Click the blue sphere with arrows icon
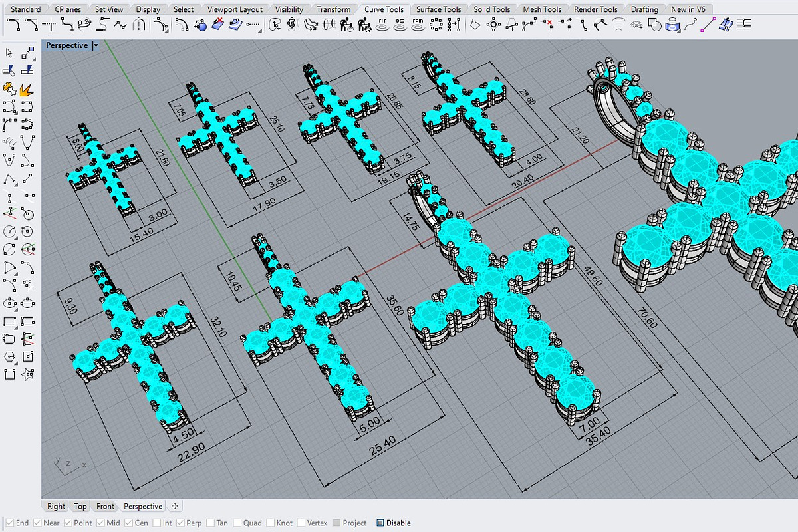The width and height of the screenshot is (798, 532). point(201,26)
